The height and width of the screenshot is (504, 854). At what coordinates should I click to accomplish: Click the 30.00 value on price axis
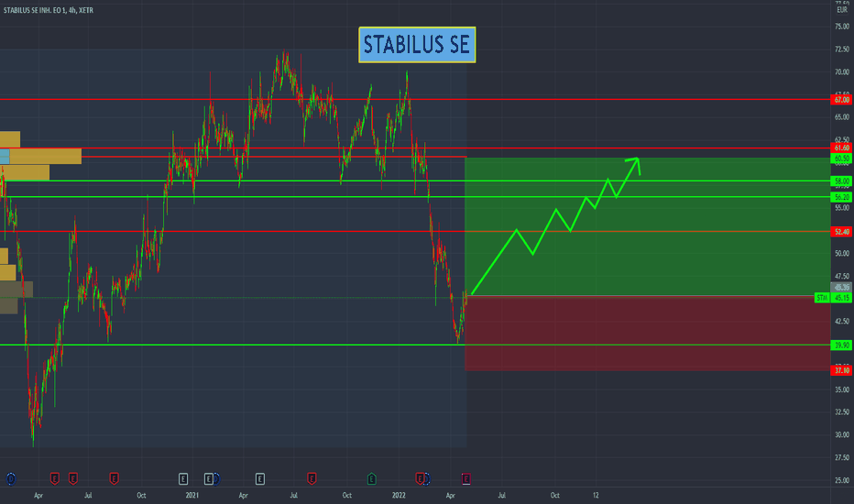842,434
